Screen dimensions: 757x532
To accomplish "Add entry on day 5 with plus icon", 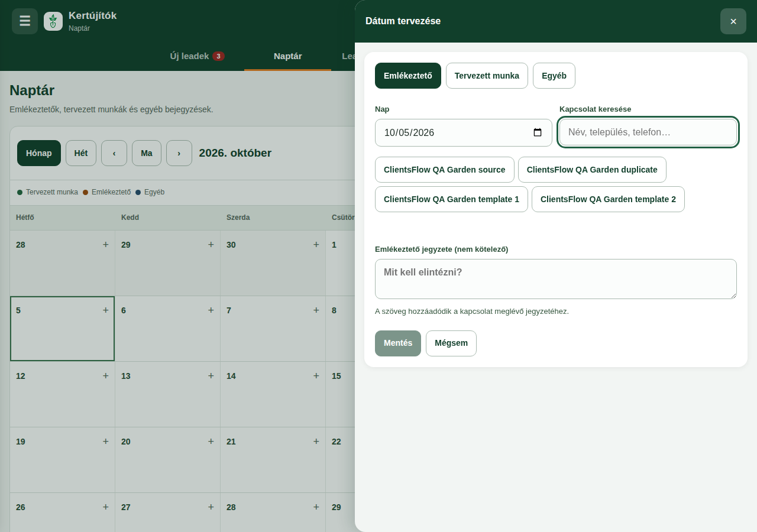I will click(106, 310).
